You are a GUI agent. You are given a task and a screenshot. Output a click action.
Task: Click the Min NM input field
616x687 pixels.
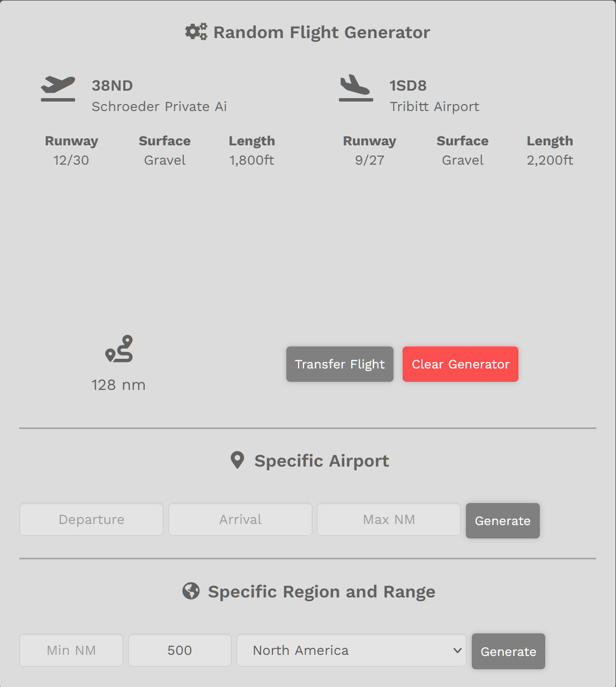71,650
